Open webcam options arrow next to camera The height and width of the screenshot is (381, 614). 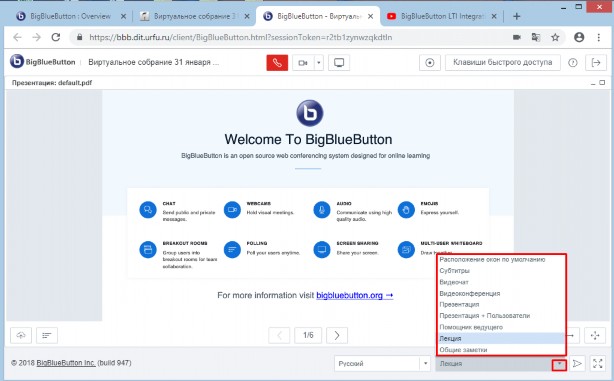click(319, 63)
